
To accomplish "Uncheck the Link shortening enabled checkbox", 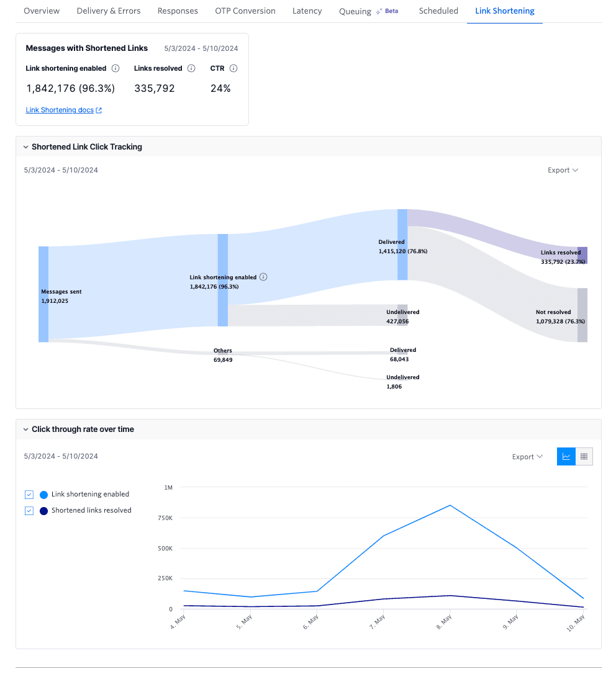I will coord(29,495).
